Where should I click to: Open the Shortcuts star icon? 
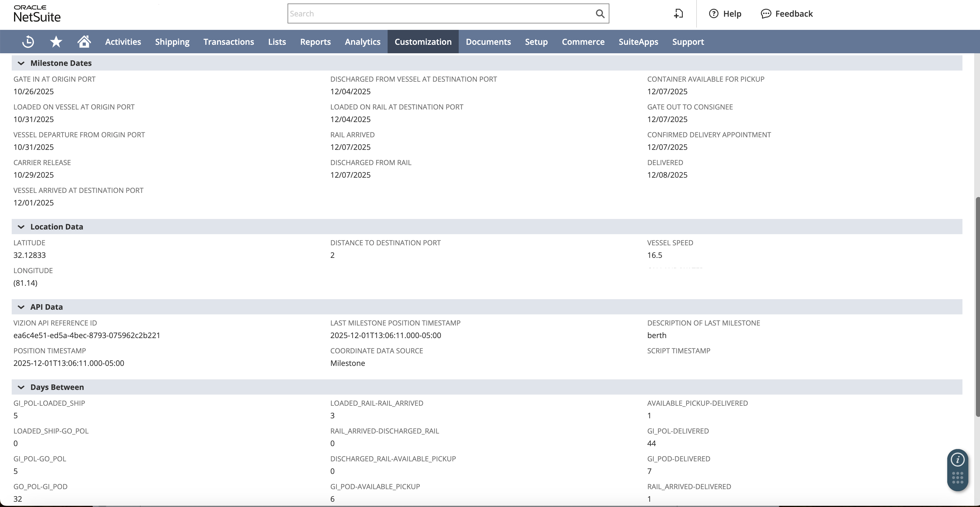click(x=56, y=42)
